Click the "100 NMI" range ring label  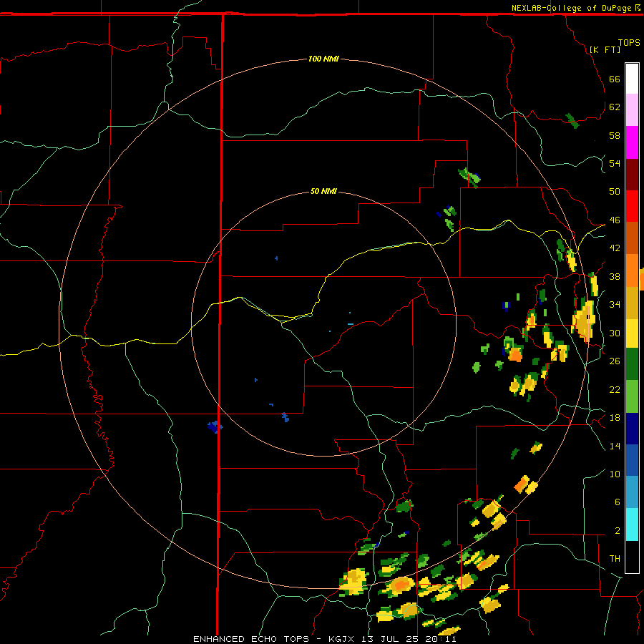[x=323, y=59]
